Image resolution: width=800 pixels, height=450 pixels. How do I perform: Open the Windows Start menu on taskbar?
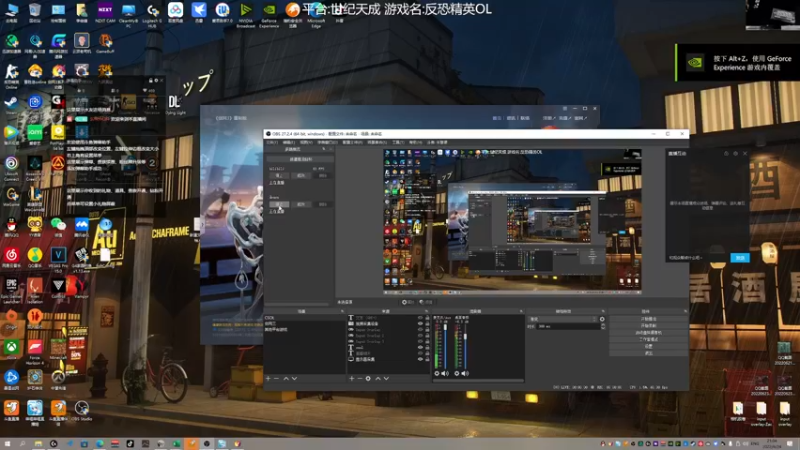7,444
